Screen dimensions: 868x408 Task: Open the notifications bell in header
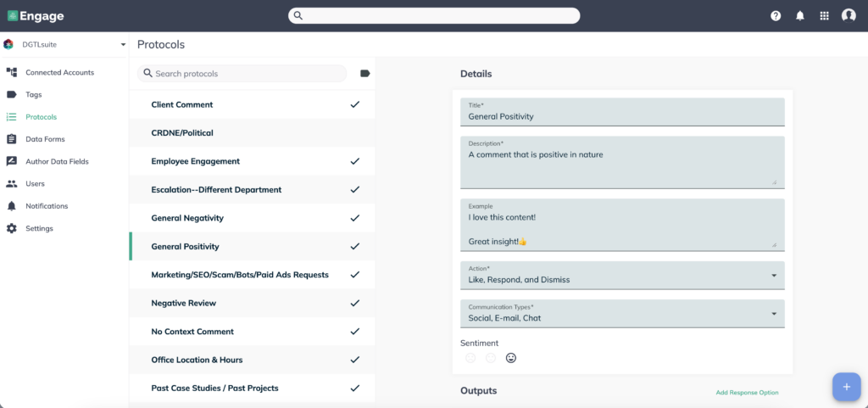(800, 15)
